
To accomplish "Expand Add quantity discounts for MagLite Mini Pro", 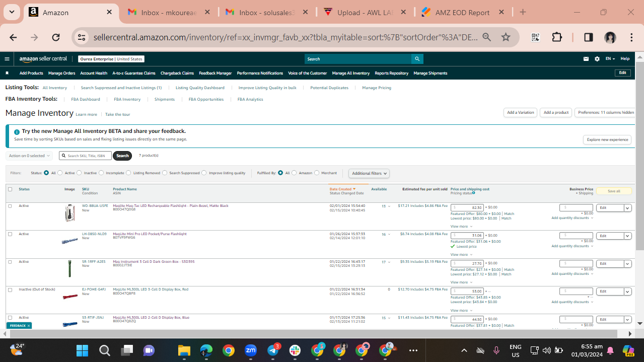I will (572, 246).
